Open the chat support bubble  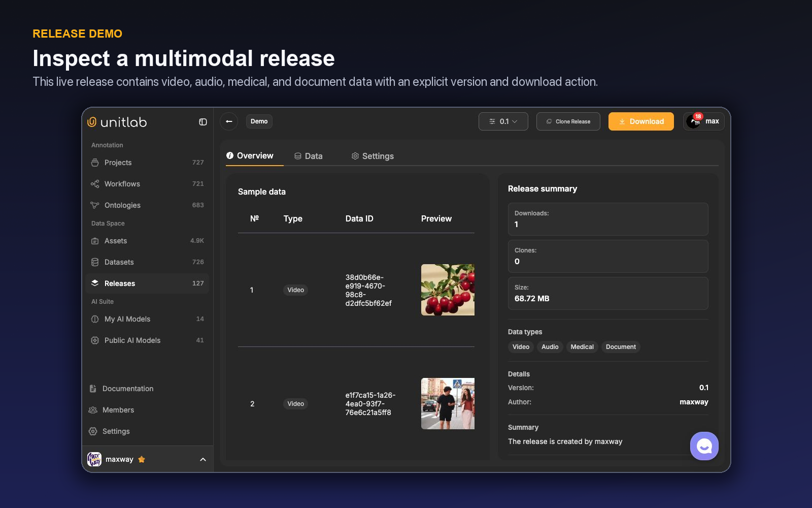click(x=704, y=446)
